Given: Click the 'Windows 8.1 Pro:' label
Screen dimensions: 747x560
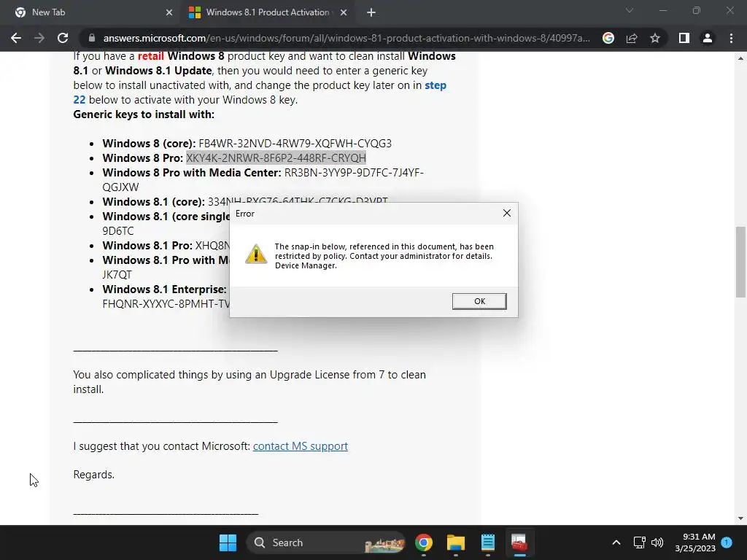Looking at the screenshot, I should 147,246.
